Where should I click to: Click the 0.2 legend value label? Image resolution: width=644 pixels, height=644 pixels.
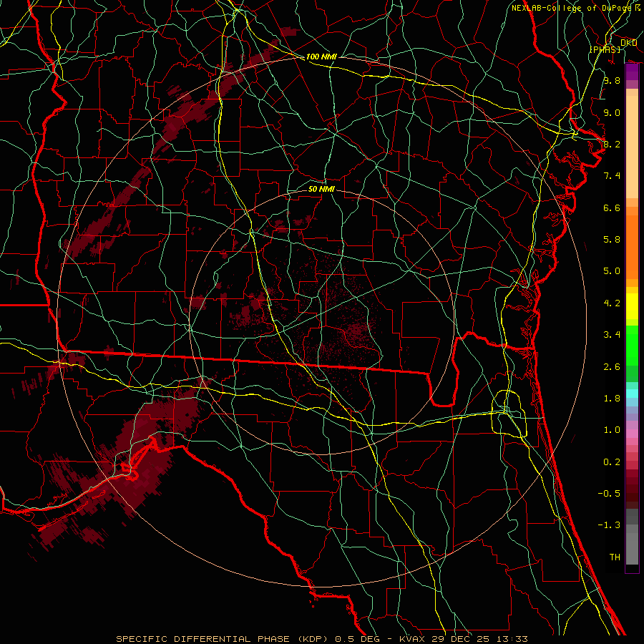[x=611, y=462]
